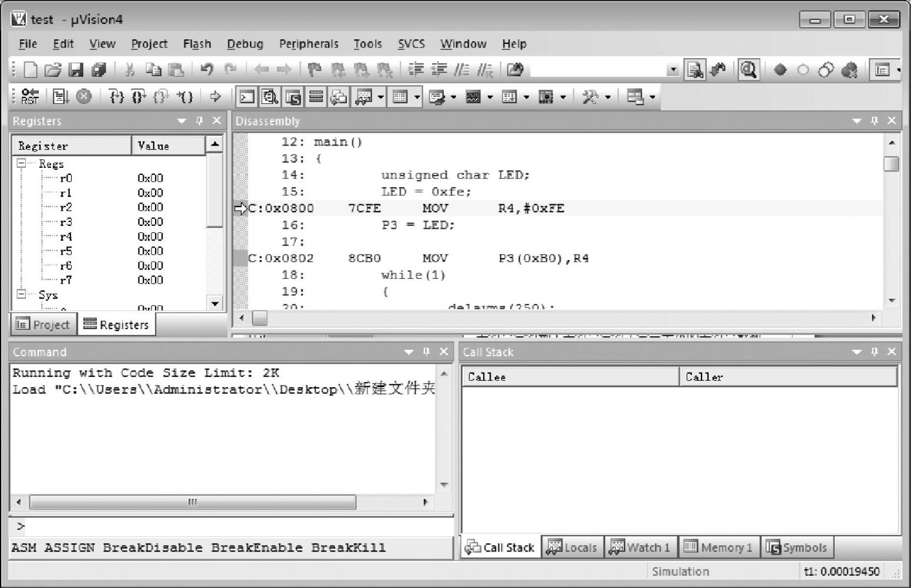The width and height of the screenshot is (911, 588).
Task: Toggle the Command window button
Action: (x=247, y=97)
